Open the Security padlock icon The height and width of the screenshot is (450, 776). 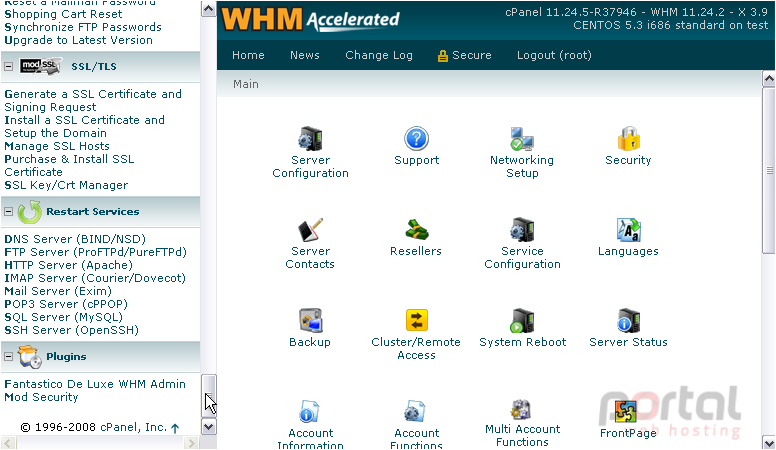tap(629, 139)
